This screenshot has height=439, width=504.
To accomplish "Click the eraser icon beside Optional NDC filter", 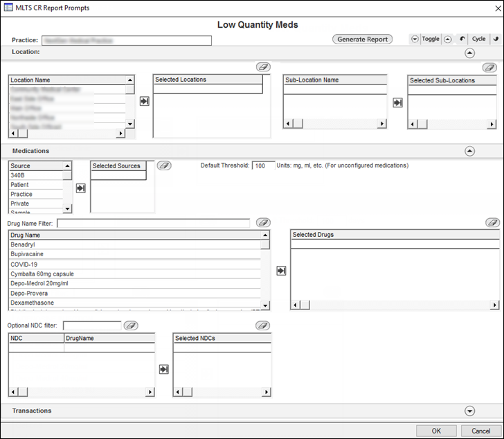I will click(x=131, y=325).
